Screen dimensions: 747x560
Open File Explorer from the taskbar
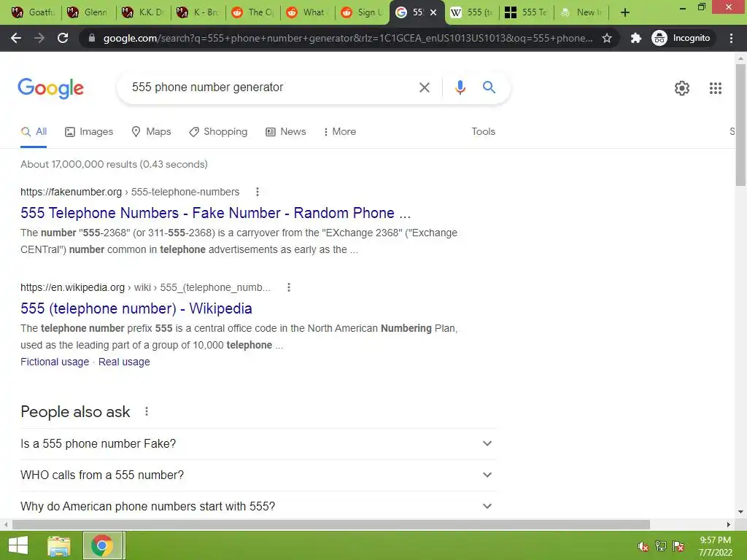[59, 545]
